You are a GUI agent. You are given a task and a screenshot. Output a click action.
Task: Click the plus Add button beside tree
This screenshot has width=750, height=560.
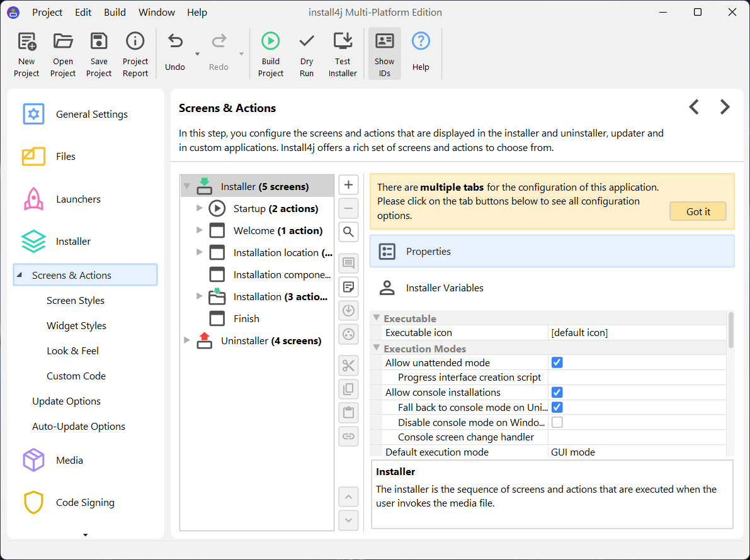pyautogui.click(x=348, y=185)
